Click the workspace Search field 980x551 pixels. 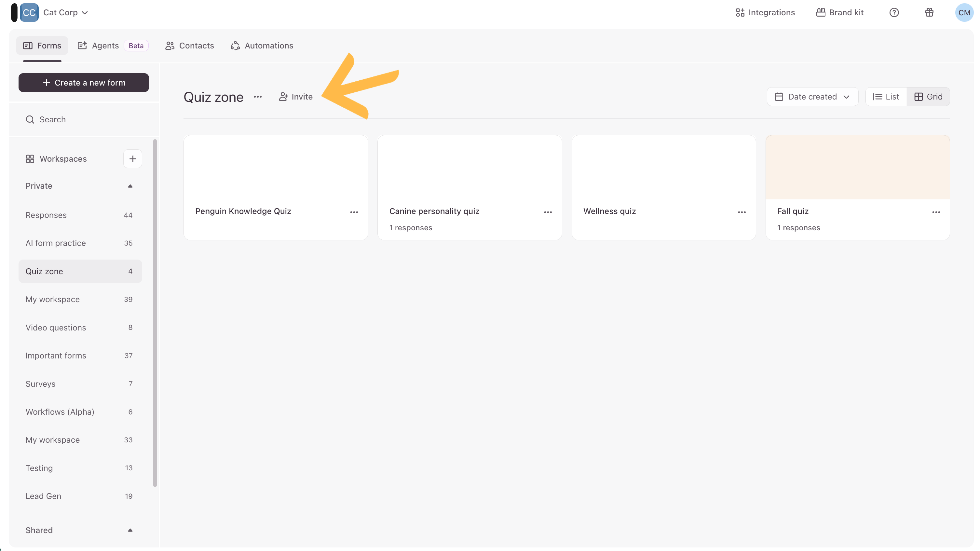point(52,119)
